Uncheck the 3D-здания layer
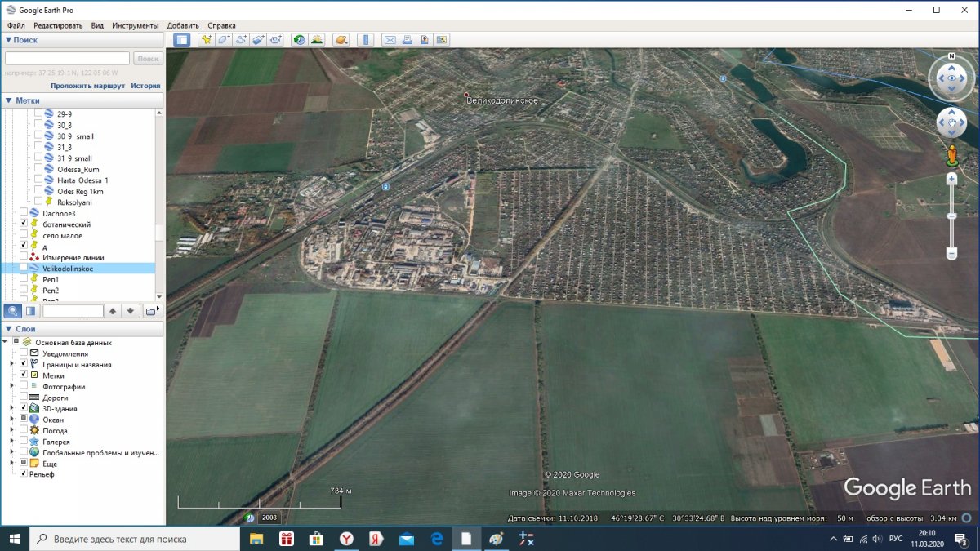 tap(24, 408)
